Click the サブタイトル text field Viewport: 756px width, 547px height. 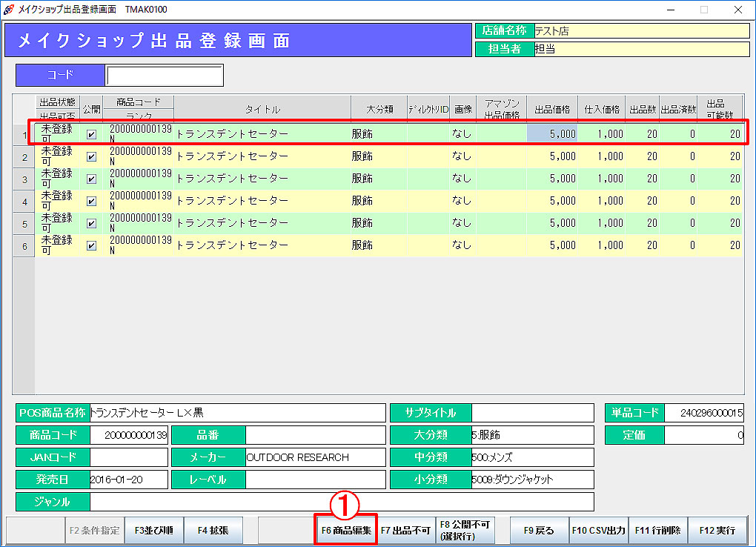532,413
